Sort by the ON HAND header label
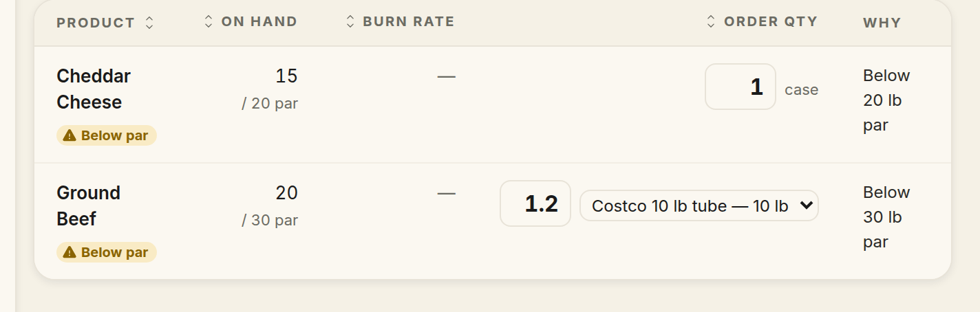The width and height of the screenshot is (980, 312). click(259, 22)
